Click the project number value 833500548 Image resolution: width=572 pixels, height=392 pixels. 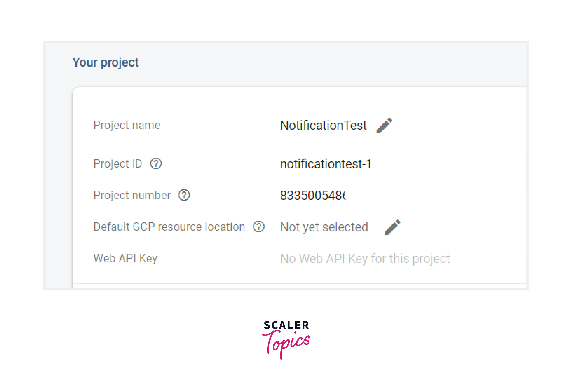click(313, 196)
